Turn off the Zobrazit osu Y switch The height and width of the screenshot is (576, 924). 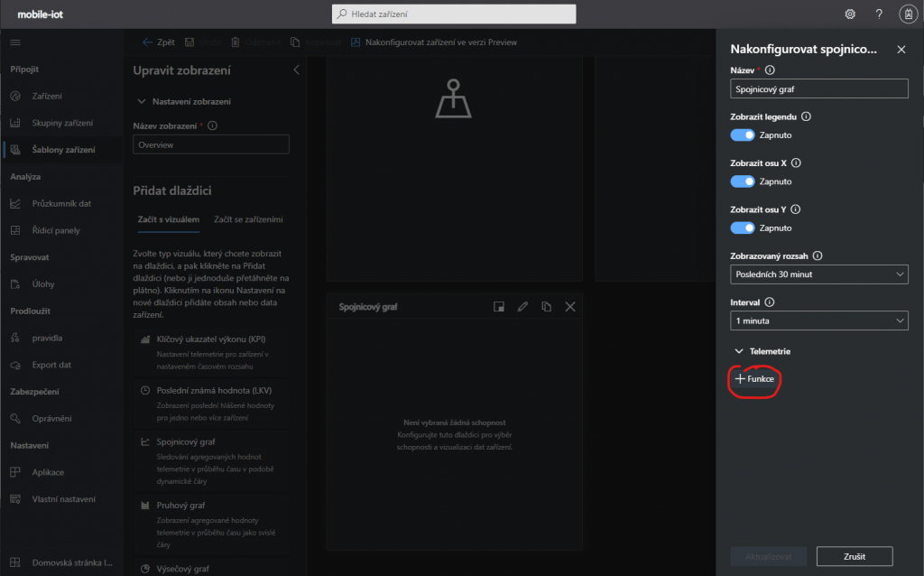point(743,228)
